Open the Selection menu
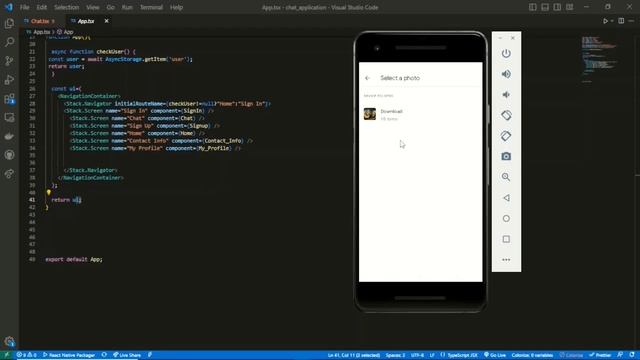The height and width of the screenshot is (360, 640). click(x=67, y=7)
